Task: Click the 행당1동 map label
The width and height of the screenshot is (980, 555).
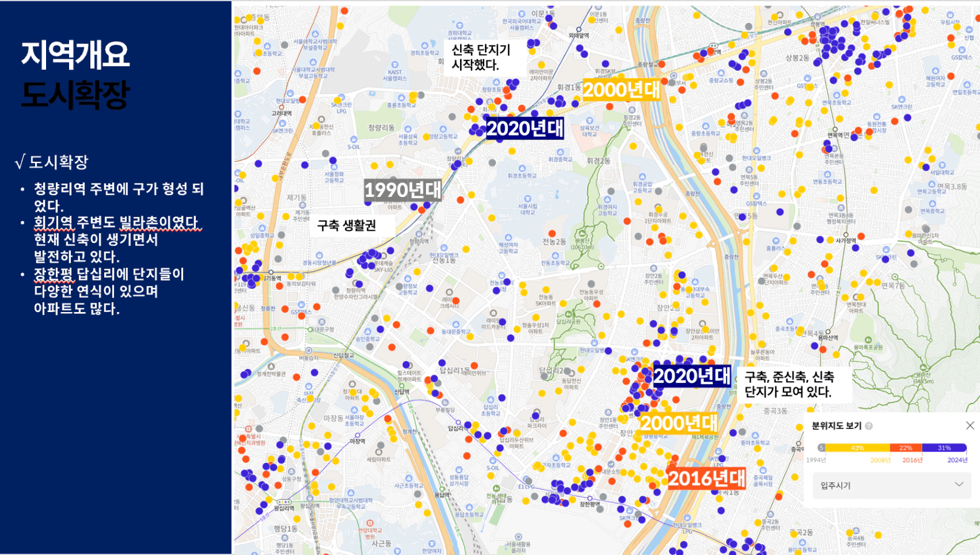Action: [x=285, y=528]
